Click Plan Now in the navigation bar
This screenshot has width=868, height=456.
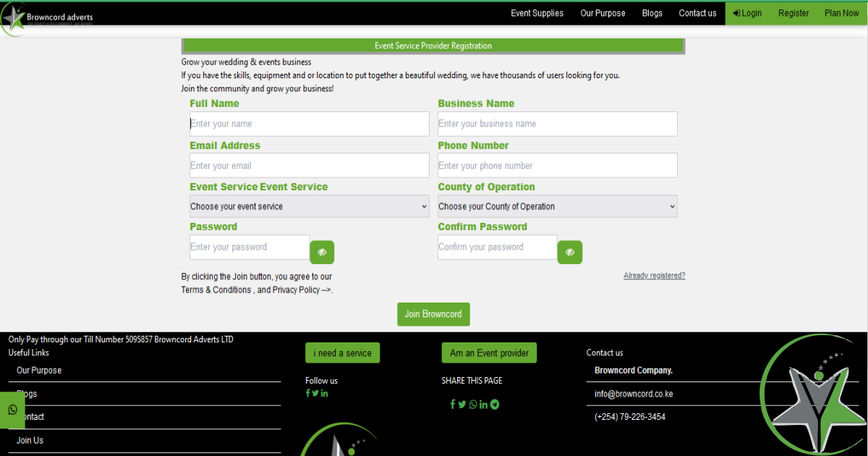(842, 13)
